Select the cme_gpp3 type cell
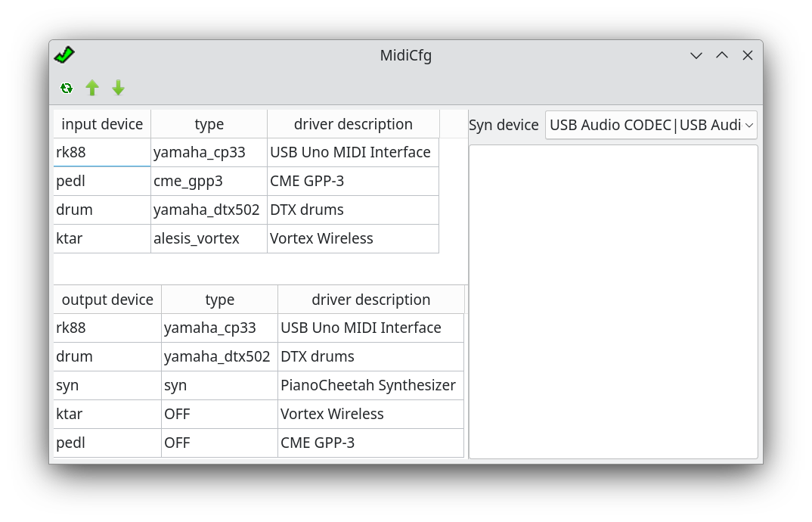The height and width of the screenshot is (522, 812). [x=209, y=181]
